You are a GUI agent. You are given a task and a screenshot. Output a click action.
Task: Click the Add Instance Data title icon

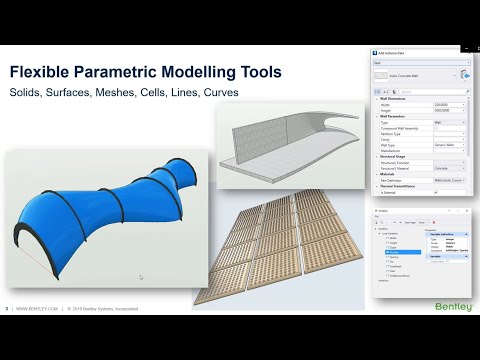click(x=375, y=53)
